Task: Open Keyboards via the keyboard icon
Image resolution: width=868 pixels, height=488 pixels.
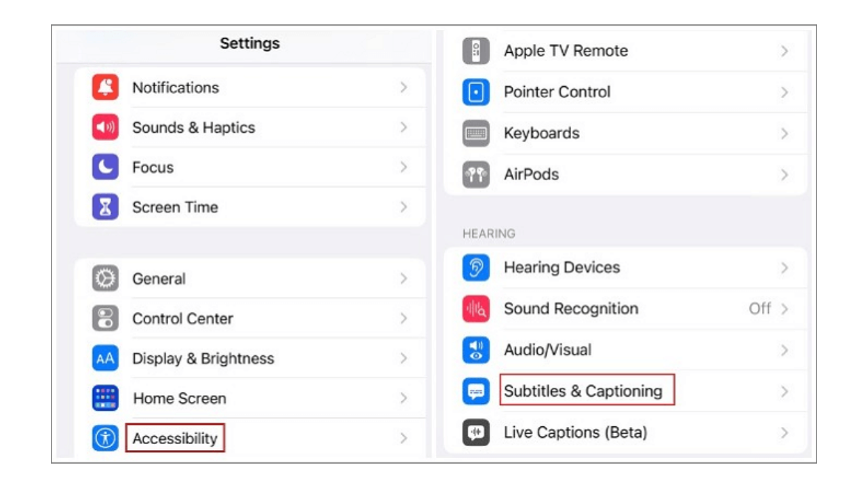Action: [x=477, y=134]
